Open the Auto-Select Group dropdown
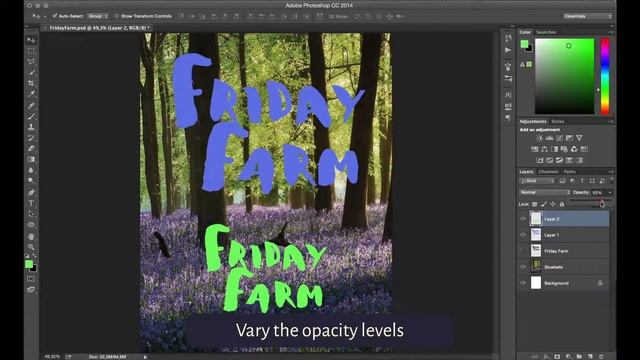640x360 pixels. point(98,16)
